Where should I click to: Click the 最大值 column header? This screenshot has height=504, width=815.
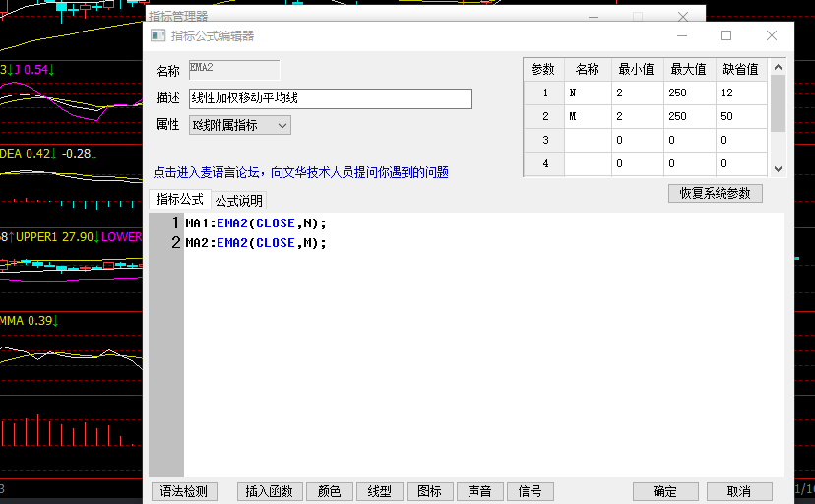tap(689, 69)
